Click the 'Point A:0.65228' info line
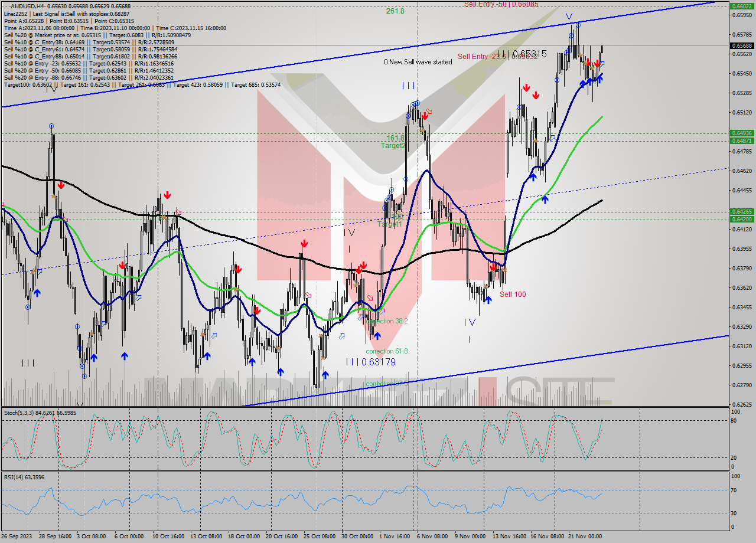This screenshot has width=756, height=543. [70, 21]
